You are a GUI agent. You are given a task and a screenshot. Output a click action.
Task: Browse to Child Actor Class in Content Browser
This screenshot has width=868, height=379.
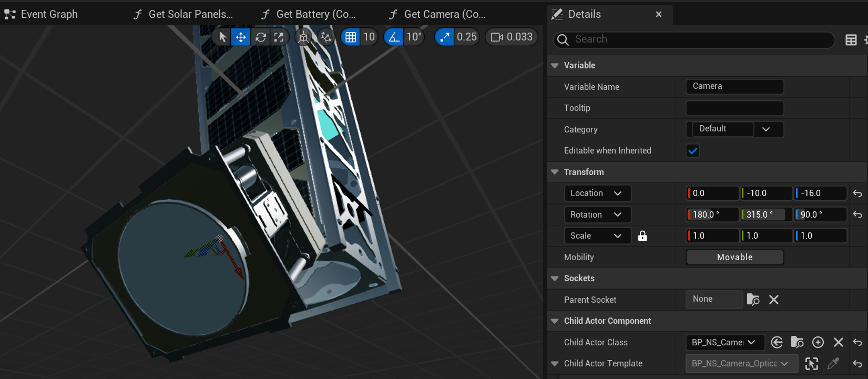point(797,342)
